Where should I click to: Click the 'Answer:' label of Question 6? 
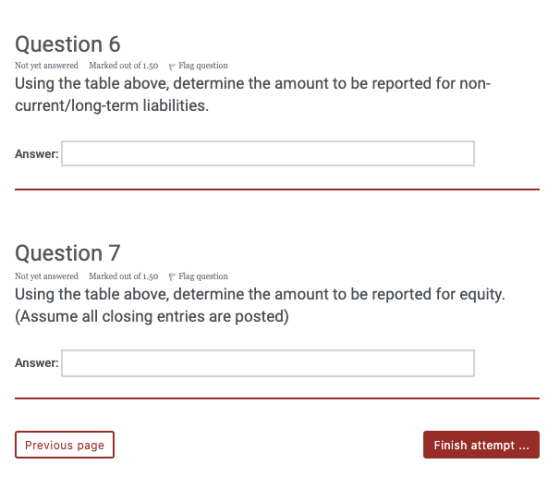tap(36, 154)
